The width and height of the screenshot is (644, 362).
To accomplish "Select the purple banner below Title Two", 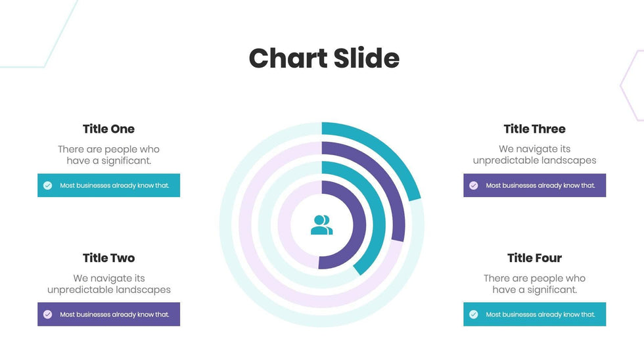I will 108,314.
